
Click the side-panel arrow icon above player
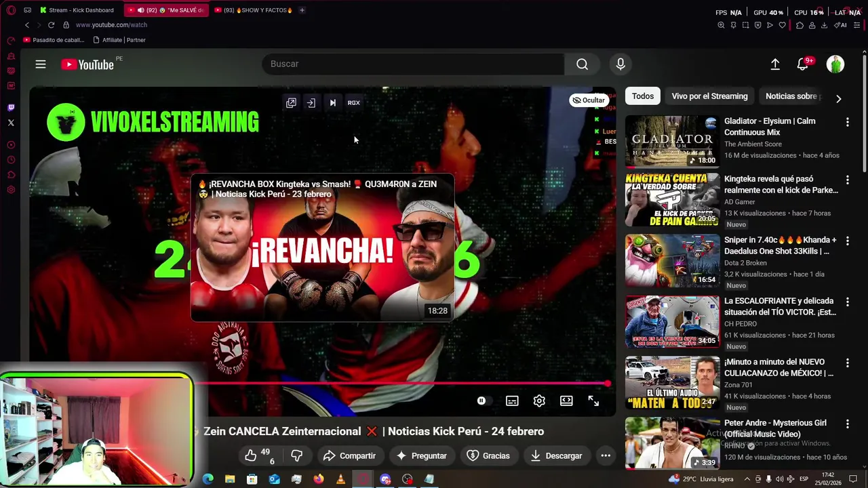[x=311, y=103]
